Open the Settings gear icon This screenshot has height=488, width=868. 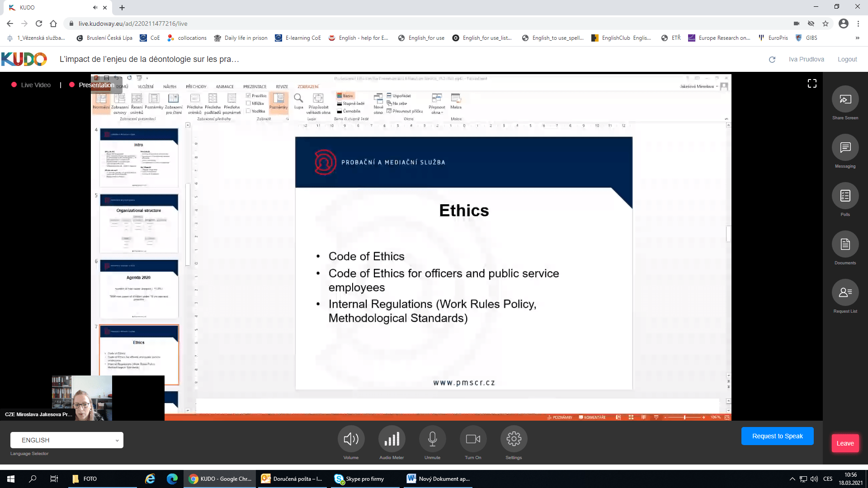[x=514, y=439]
